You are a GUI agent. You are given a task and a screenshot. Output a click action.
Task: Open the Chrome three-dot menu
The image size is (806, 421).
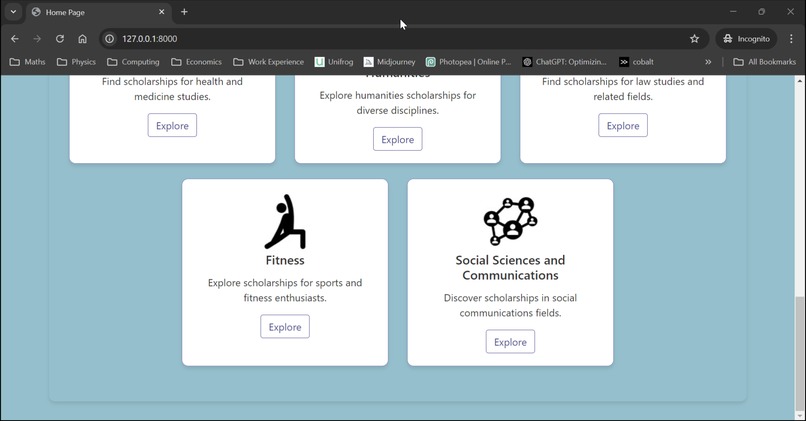coord(791,39)
